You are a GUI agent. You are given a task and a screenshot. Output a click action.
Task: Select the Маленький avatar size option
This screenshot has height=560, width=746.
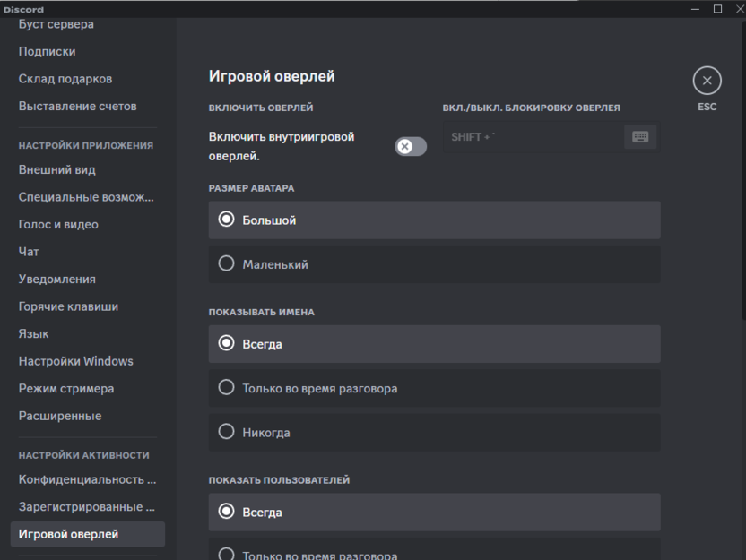434,264
